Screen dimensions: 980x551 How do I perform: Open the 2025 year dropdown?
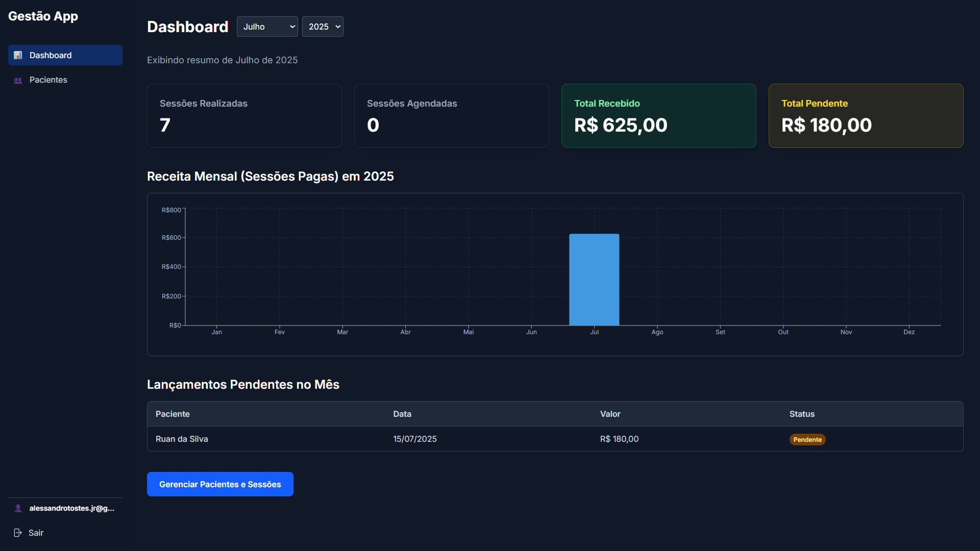pos(323,27)
